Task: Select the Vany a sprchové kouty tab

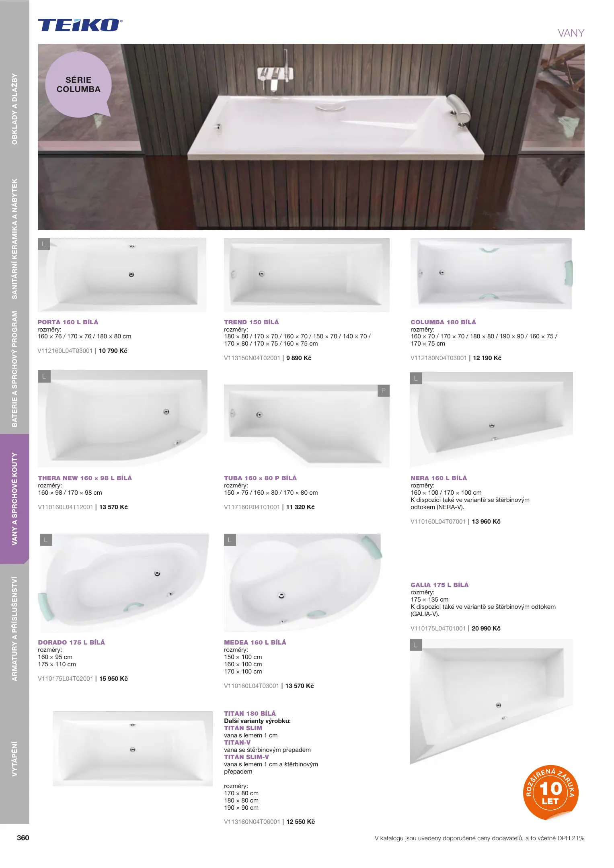Action: (14, 499)
